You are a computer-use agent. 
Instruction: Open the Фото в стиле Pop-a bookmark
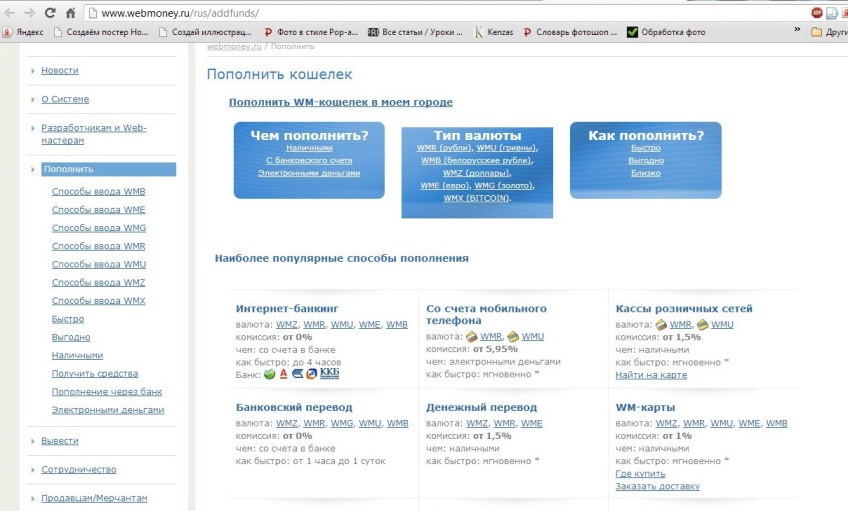coord(311,32)
